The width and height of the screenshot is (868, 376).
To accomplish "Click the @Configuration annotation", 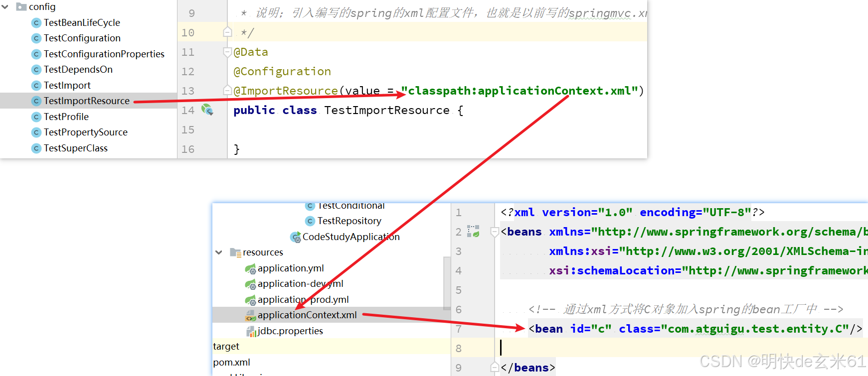I will [282, 71].
